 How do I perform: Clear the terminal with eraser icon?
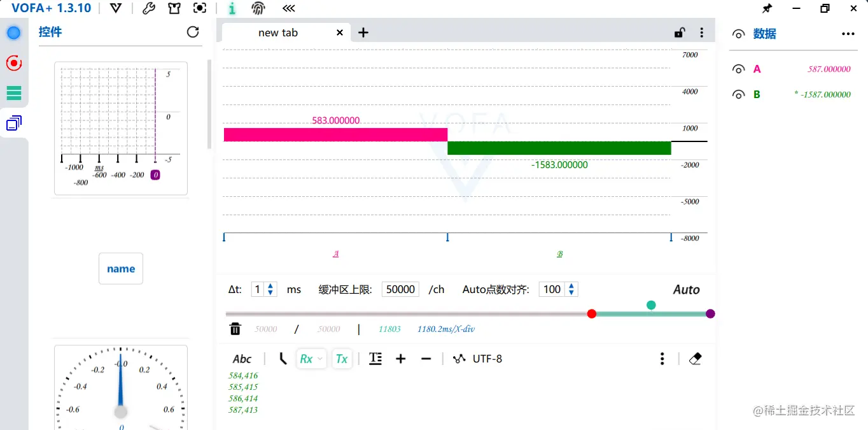[696, 359]
